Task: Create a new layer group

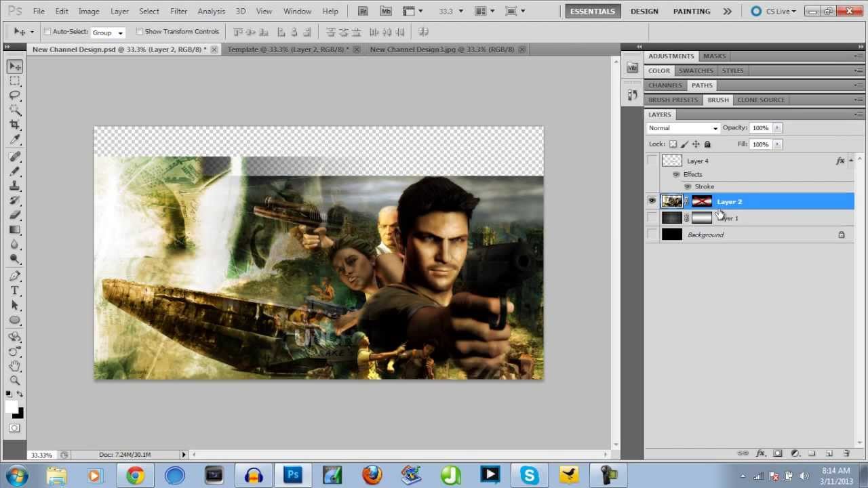Action: (812, 453)
